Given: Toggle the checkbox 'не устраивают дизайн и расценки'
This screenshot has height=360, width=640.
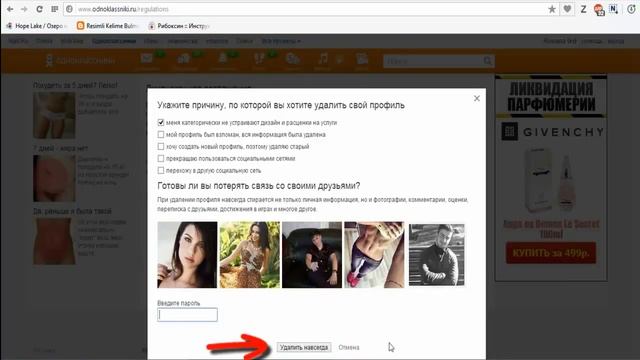Looking at the screenshot, I should (161, 122).
